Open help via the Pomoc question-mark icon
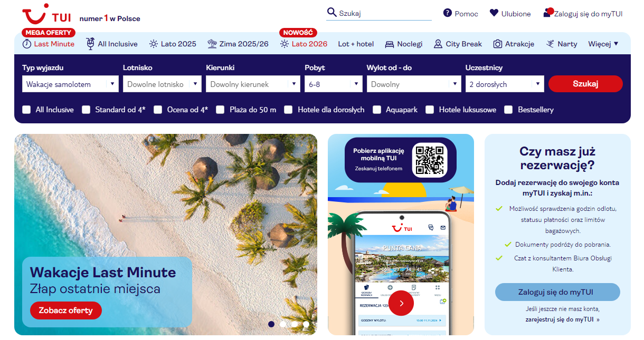This screenshot has width=644, height=340. click(x=448, y=13)
